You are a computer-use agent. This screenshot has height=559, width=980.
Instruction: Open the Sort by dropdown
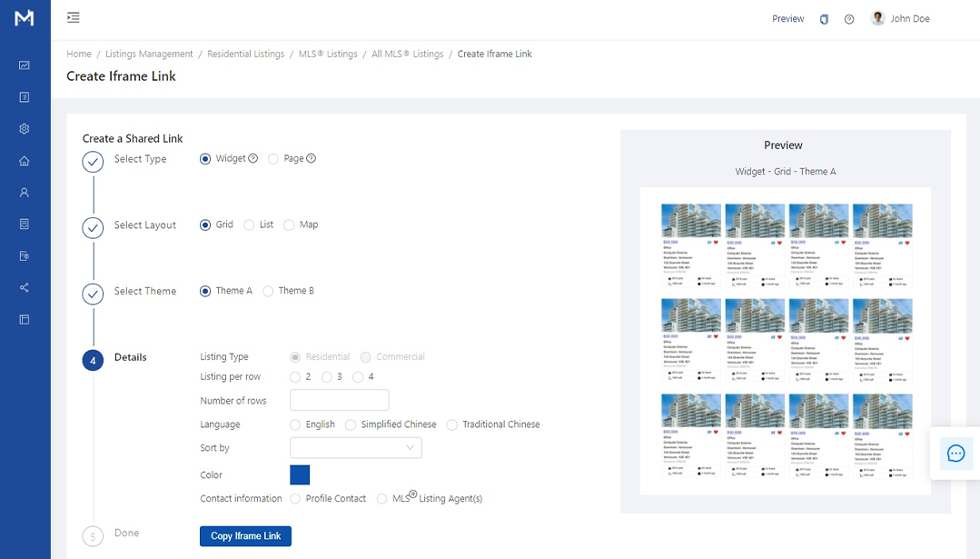coord(356,448)
